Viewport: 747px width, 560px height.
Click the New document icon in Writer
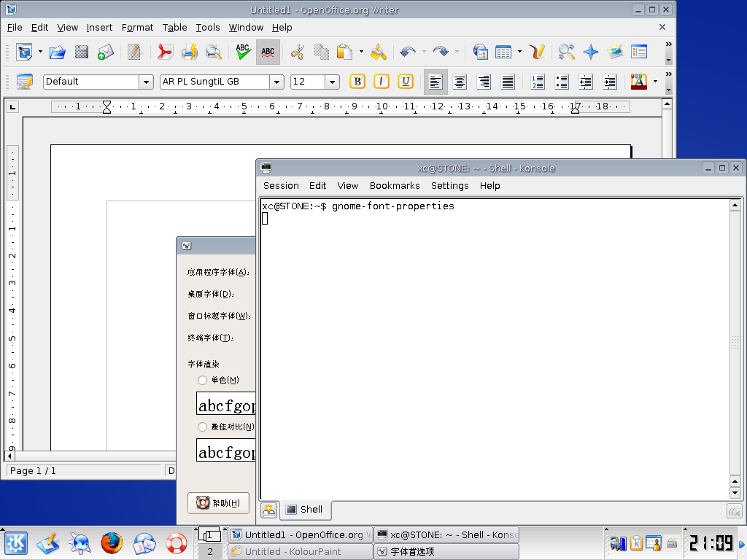pos(24,52)
